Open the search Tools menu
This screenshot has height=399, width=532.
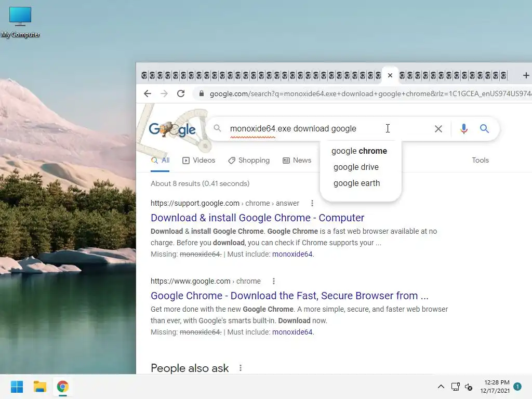(x=480, y=160)
